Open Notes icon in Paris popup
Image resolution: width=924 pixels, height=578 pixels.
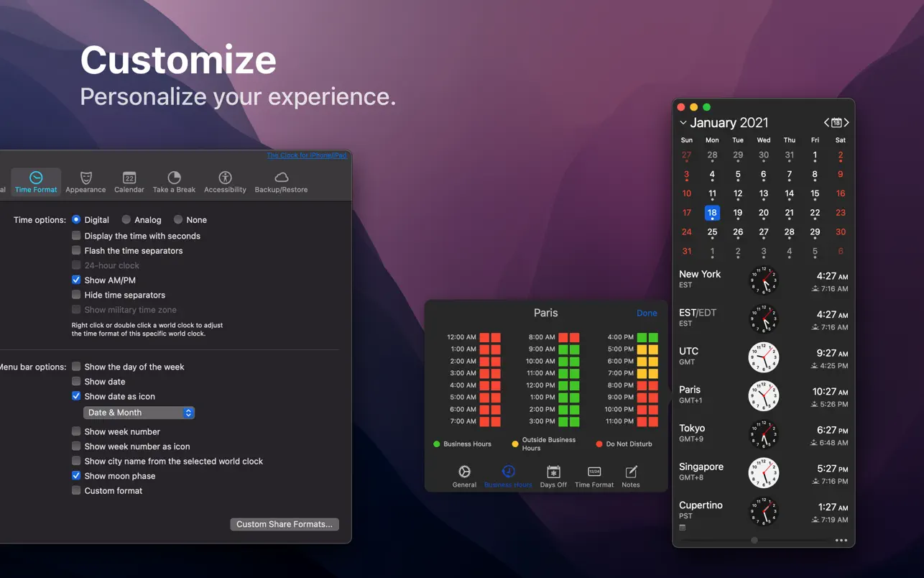pyautogui.click(x=631, y=472)
